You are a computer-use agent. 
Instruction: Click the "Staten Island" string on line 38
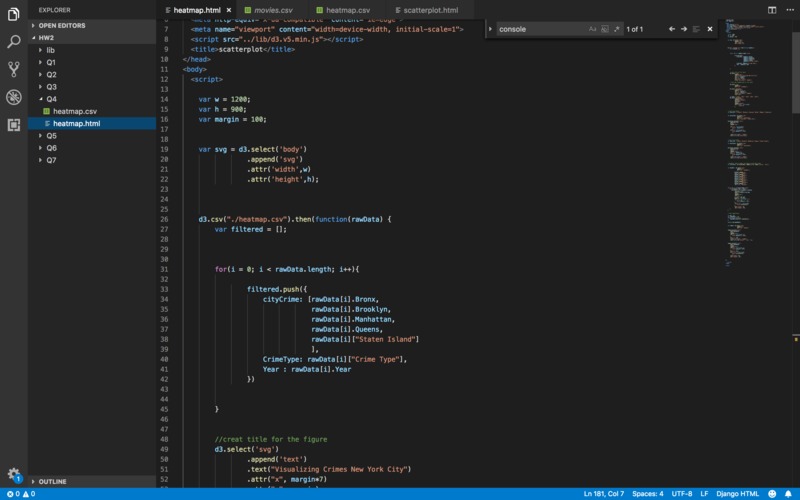click(387, 339)
